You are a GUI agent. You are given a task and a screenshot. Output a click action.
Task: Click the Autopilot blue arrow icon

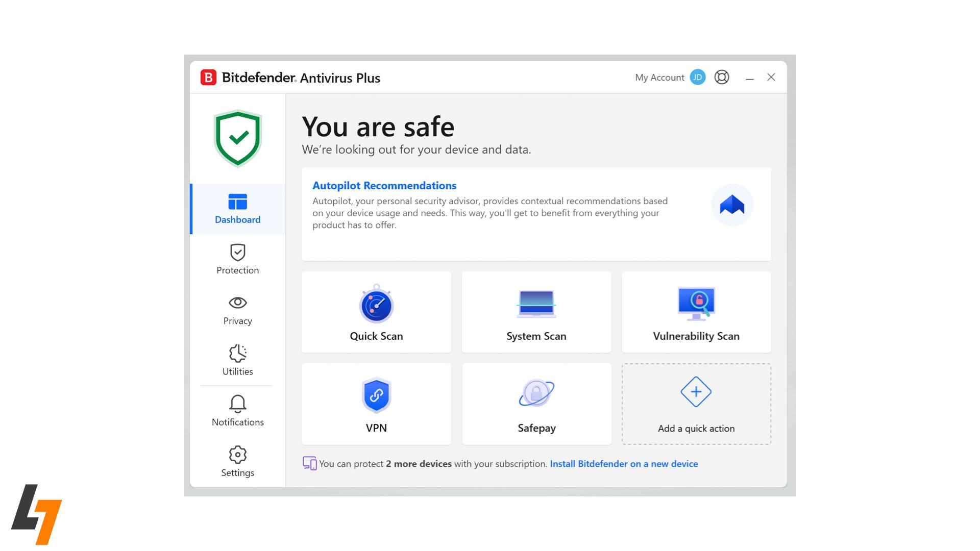click(732, 205)
